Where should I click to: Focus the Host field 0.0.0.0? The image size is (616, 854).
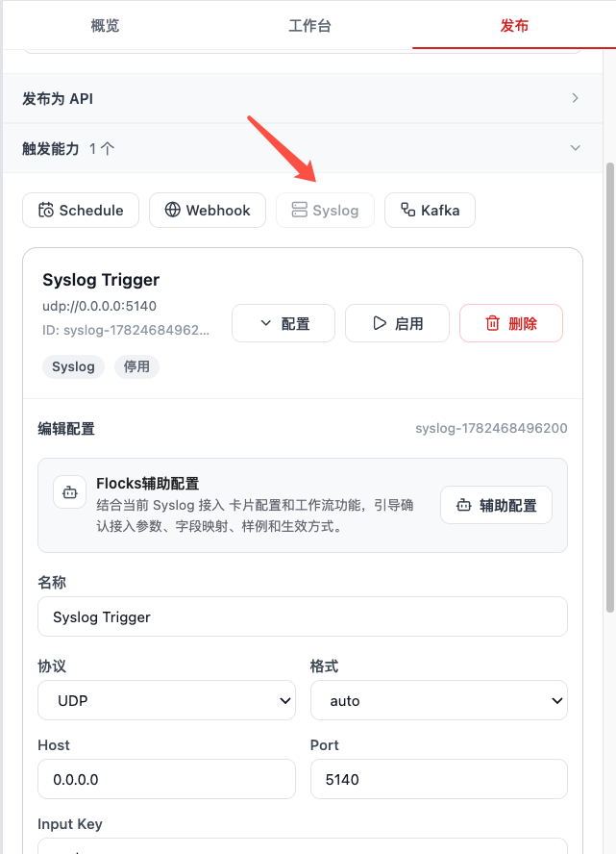coord(166,779)
